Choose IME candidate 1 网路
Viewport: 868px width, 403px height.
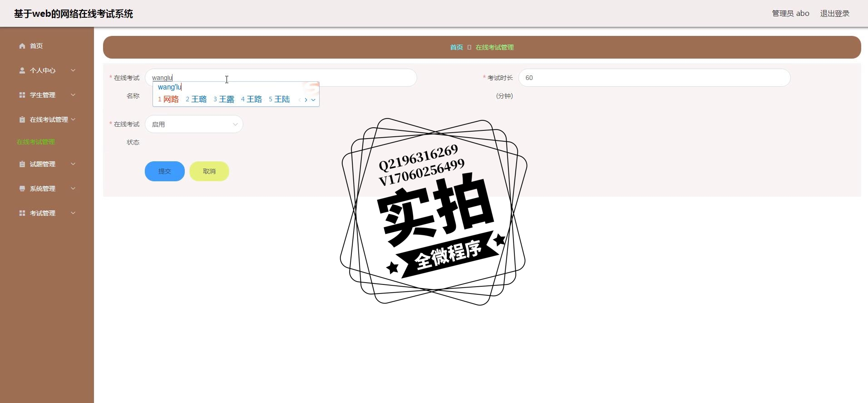point(168,99)
